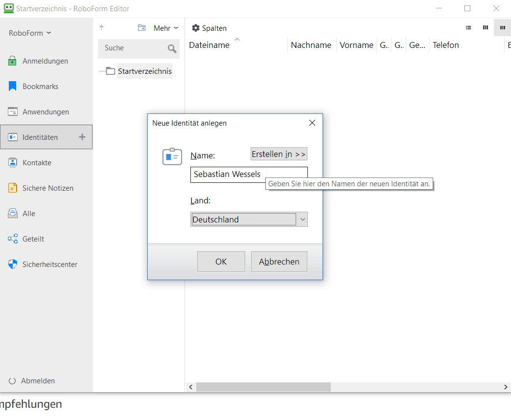Create new folder icon in toolbar

(141, 28)
